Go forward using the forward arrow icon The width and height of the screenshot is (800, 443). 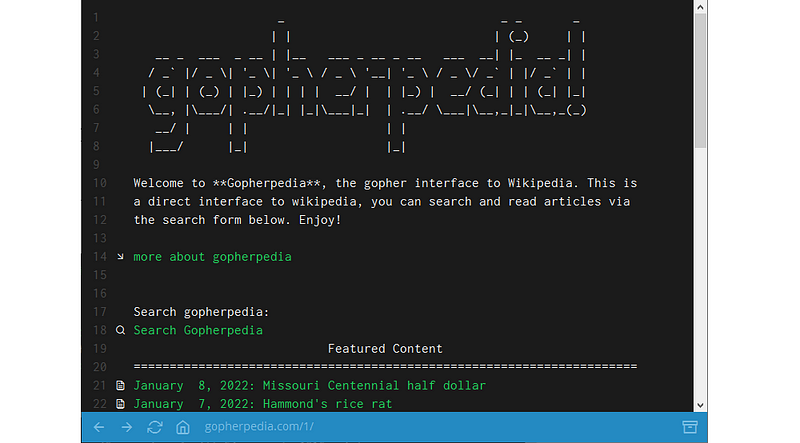[127, 427]
